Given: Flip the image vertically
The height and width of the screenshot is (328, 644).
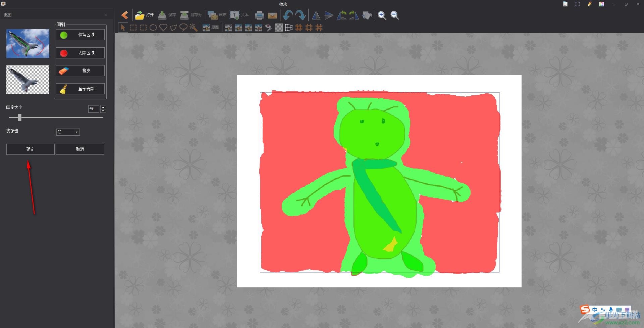Looking at the screenshot, I should [x=329, y=15].
